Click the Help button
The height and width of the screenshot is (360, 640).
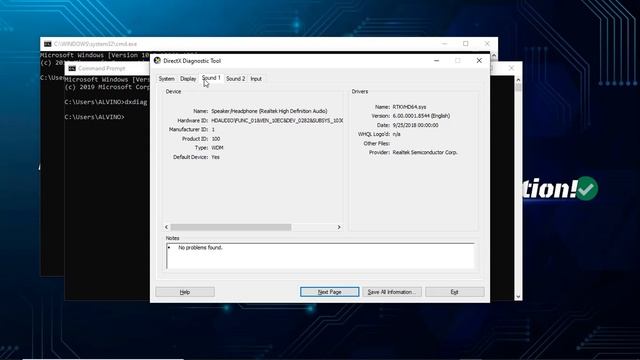click(185, 292)
